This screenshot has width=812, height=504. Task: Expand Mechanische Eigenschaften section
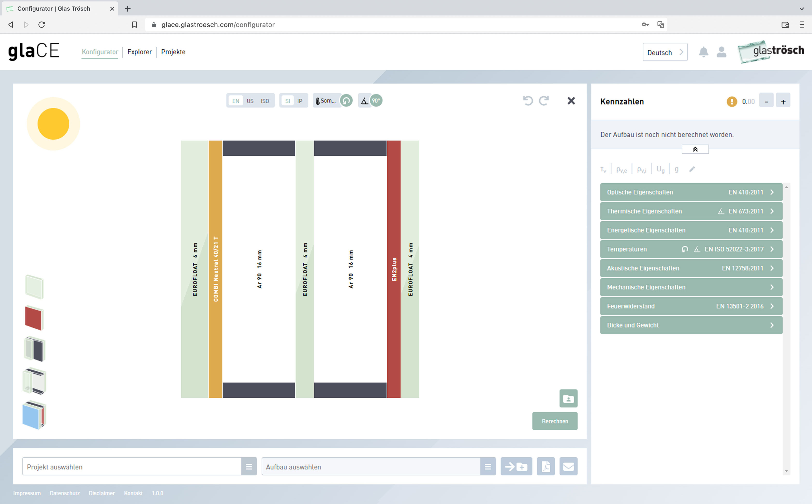691,287
